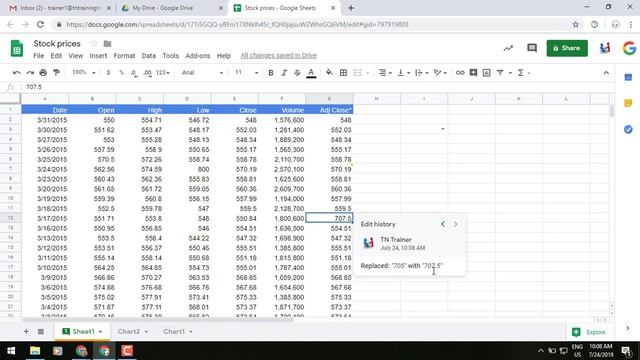
Task: Open text rotation dropdown
Action: (440, 73)
